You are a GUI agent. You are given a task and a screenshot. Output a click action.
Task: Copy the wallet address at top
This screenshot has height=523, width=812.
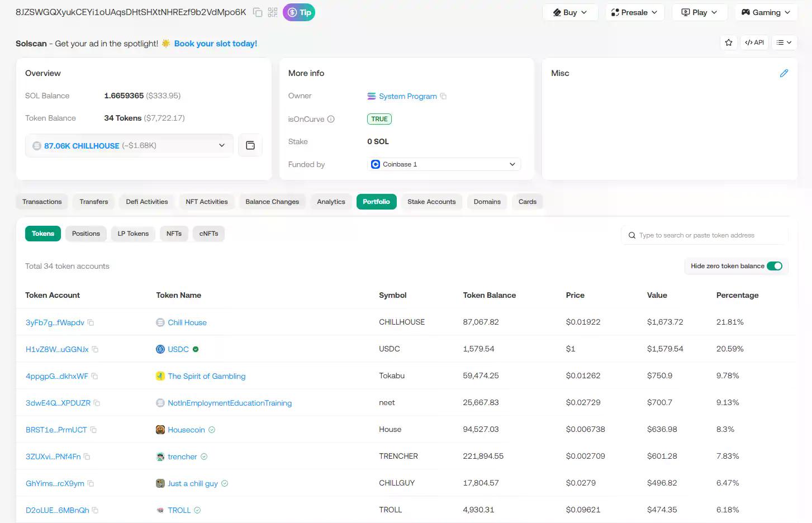pyautogui.click(x=258, y=12)
